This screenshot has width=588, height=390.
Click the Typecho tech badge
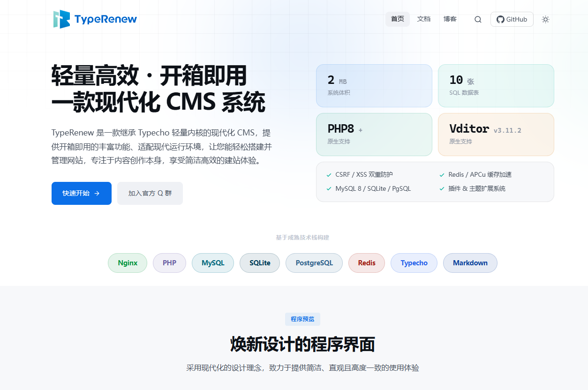(414, 263)
